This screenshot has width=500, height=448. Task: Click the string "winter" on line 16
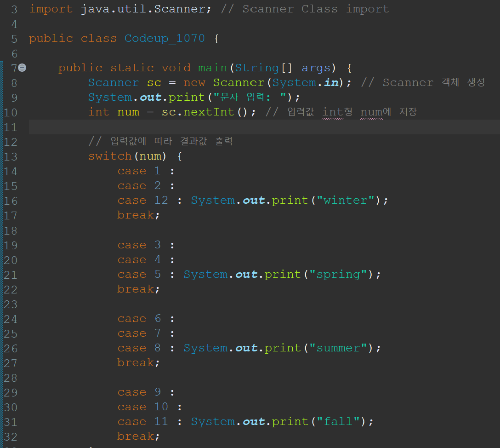(346, 200)
